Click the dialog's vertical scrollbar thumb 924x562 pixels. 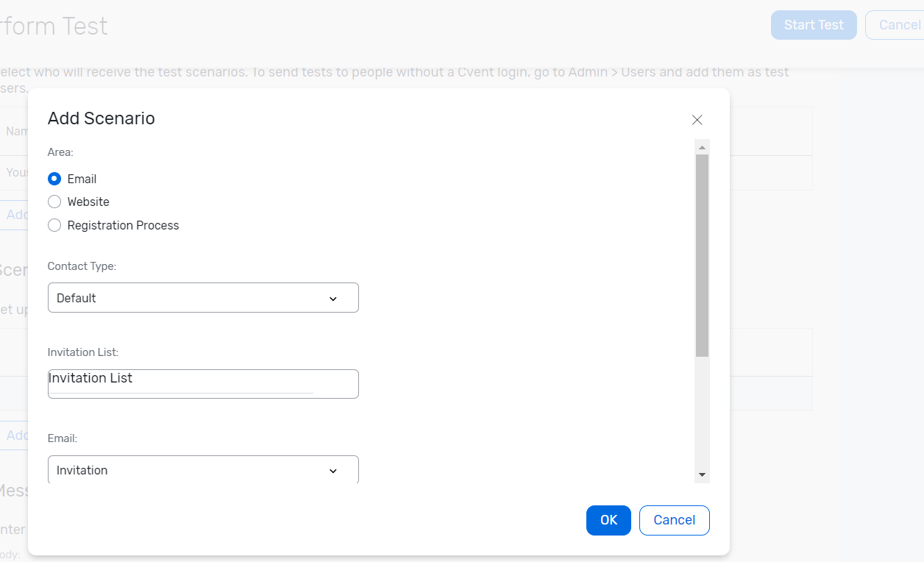point(703,255)
